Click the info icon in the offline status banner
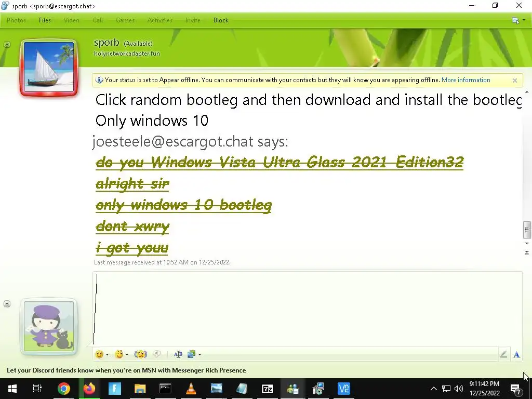532x399 pixels. click(99, 80)
